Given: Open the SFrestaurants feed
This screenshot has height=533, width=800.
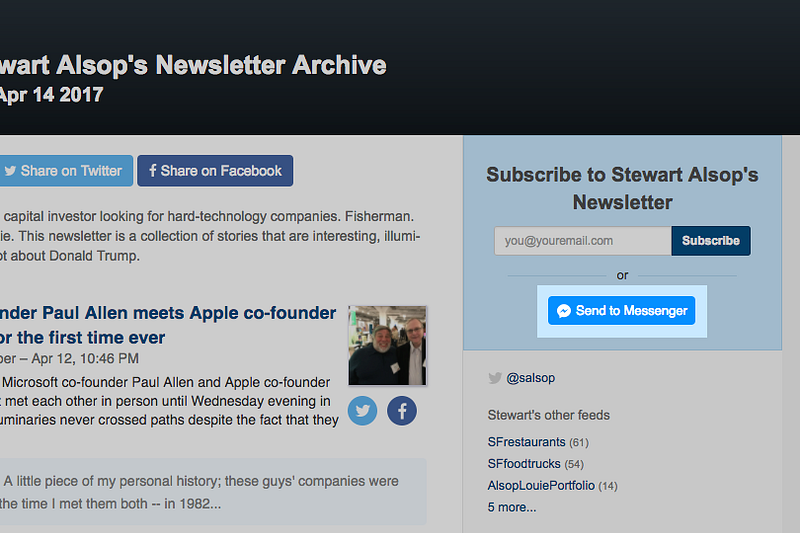Looking at the screenshot, I should click(527, 442).
